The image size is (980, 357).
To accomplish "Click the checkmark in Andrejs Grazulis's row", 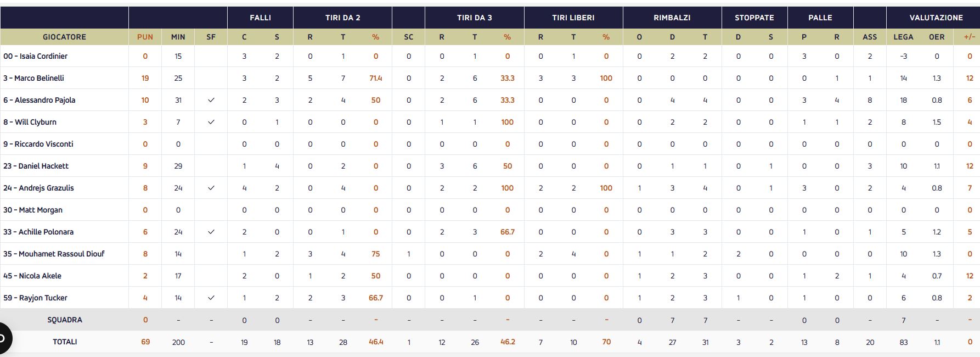I will pyautogui.click(x=211, y=188).
